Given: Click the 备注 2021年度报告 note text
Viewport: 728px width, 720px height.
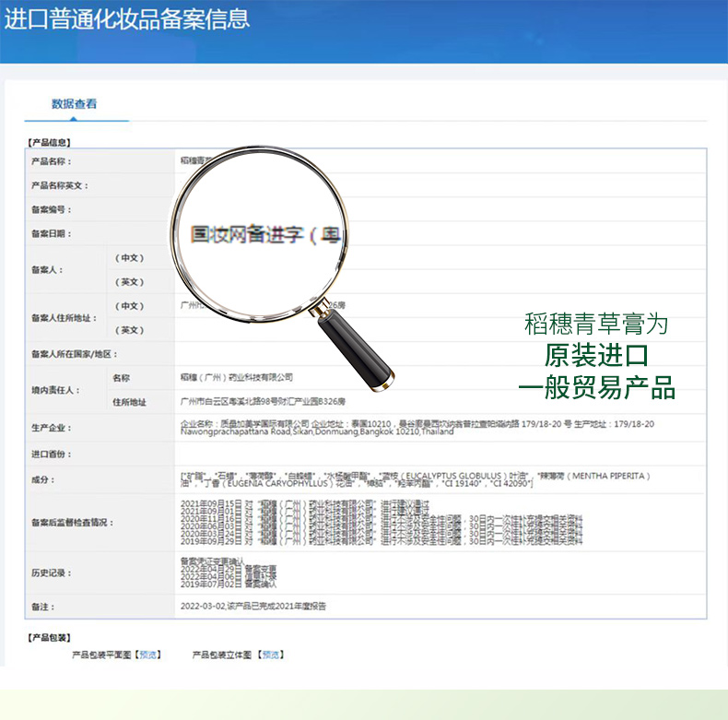Looking at the screenshot, I should tap(252, 607).
